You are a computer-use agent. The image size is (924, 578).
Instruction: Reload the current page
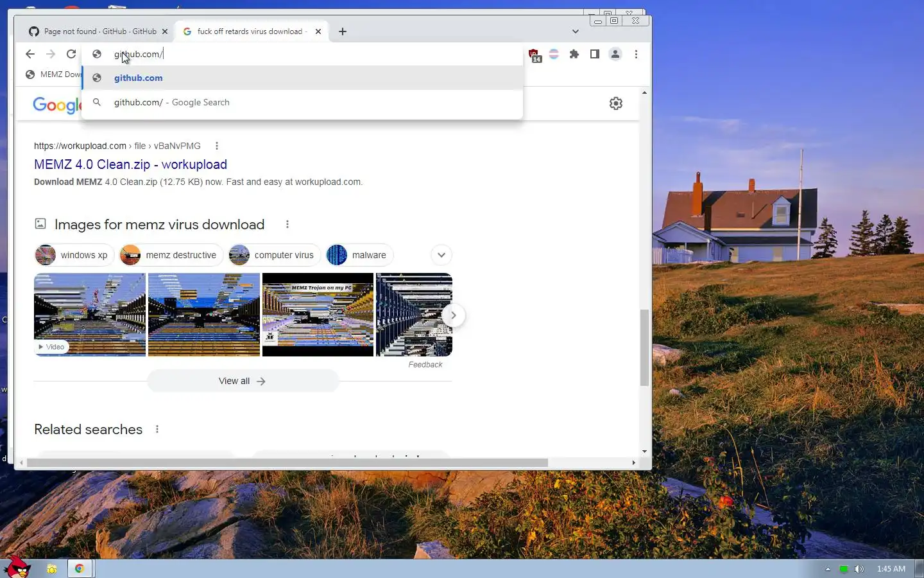coord(71,55)
